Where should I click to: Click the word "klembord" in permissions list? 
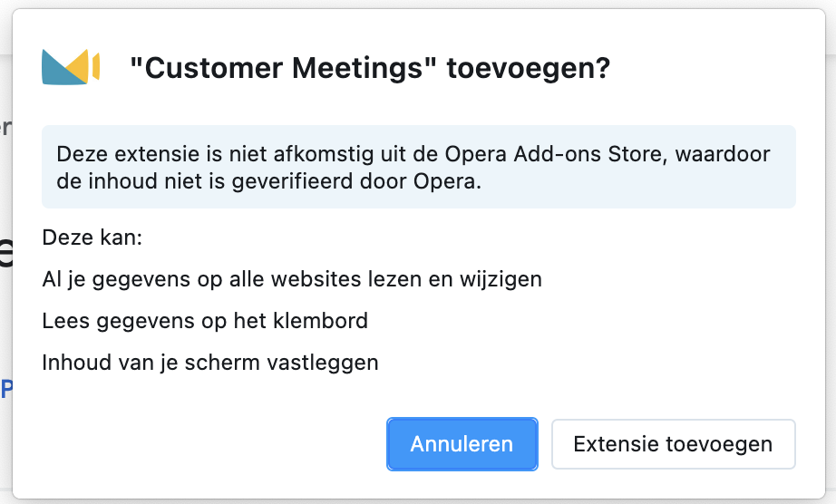point(320,321)
